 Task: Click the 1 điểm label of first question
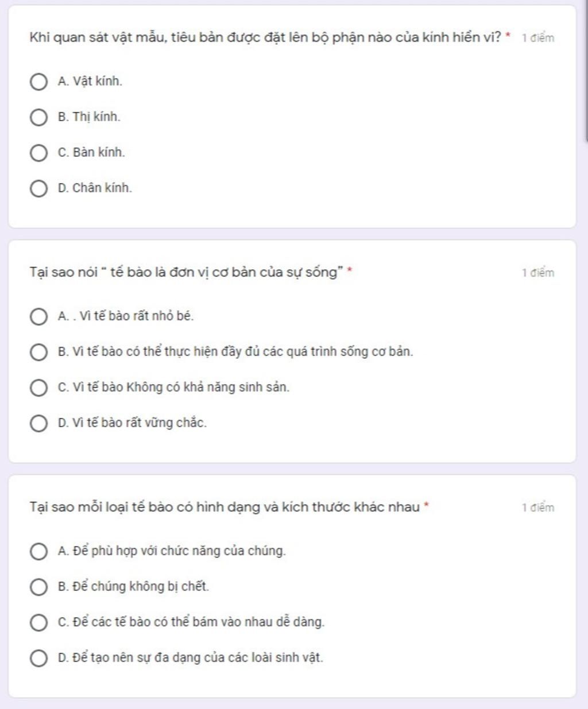pos(538,38)
